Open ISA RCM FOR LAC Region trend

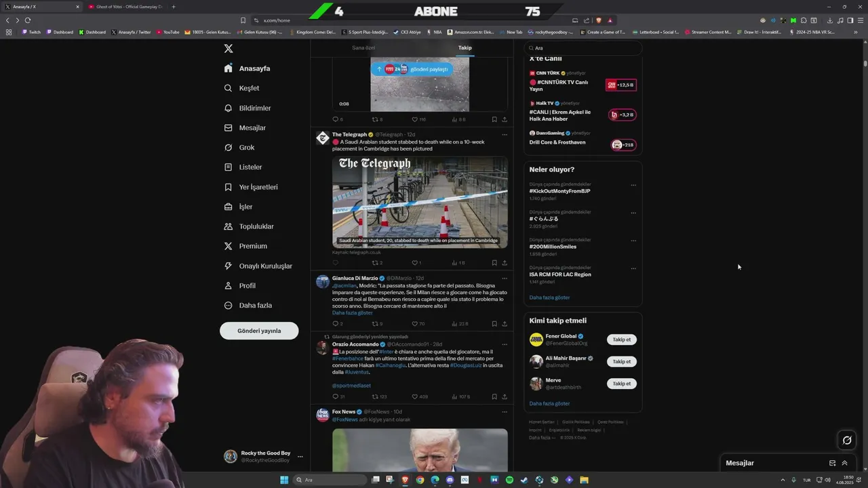[560, 274]
